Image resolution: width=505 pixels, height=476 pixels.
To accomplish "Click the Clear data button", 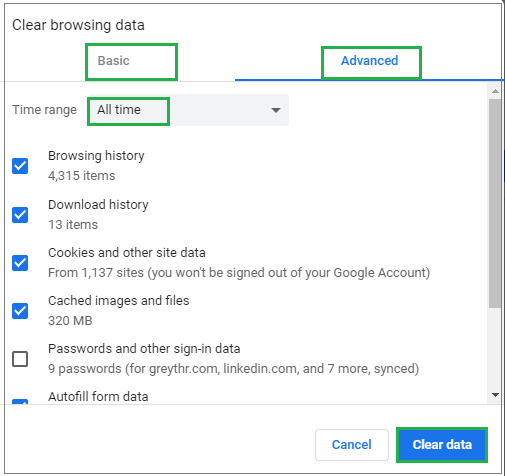I will [442, 445].
